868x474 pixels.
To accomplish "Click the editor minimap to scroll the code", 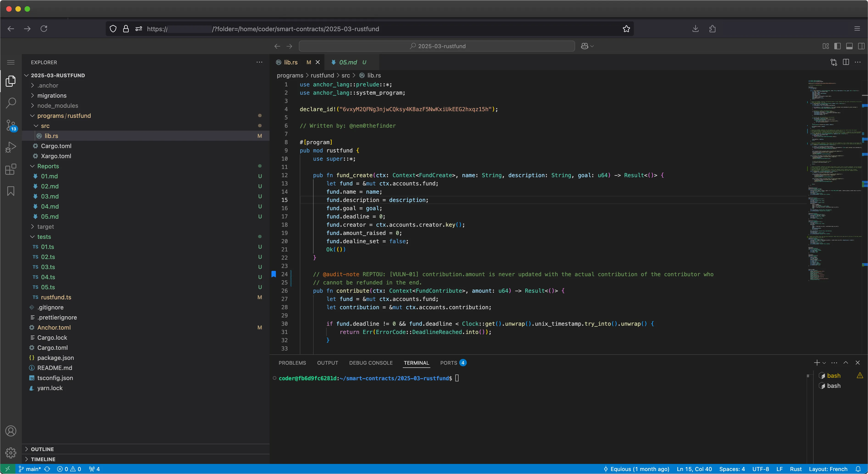I will tap(832, 185).
